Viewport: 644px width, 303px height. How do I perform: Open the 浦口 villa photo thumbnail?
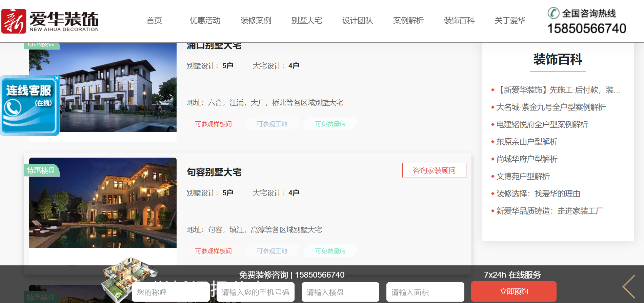(103, 87)
